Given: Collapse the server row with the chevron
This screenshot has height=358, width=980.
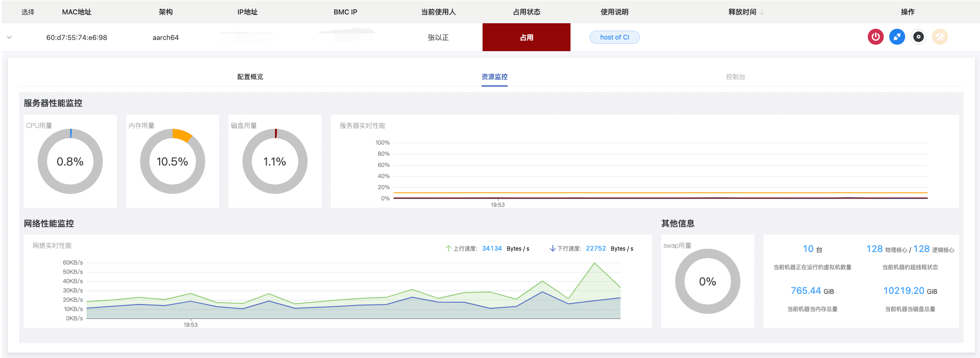Looking at the screenshot, I should point(9,37).
